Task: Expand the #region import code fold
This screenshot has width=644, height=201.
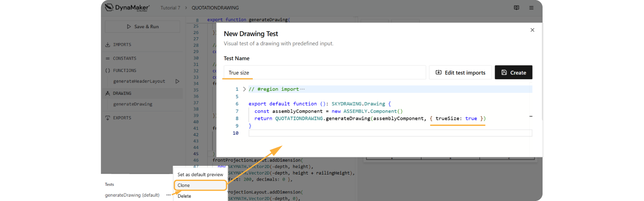Action: coord(244,89)
